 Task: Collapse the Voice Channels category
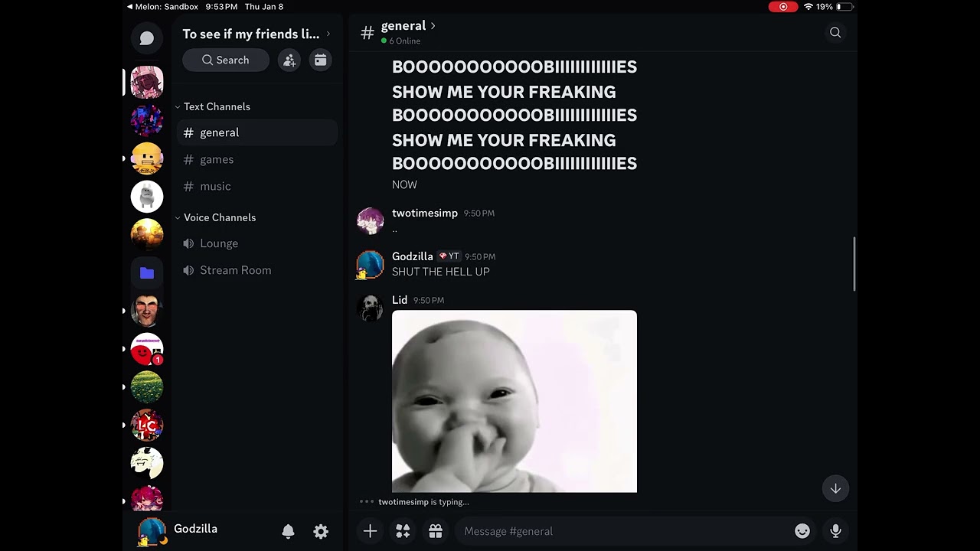tap(219, 218)
